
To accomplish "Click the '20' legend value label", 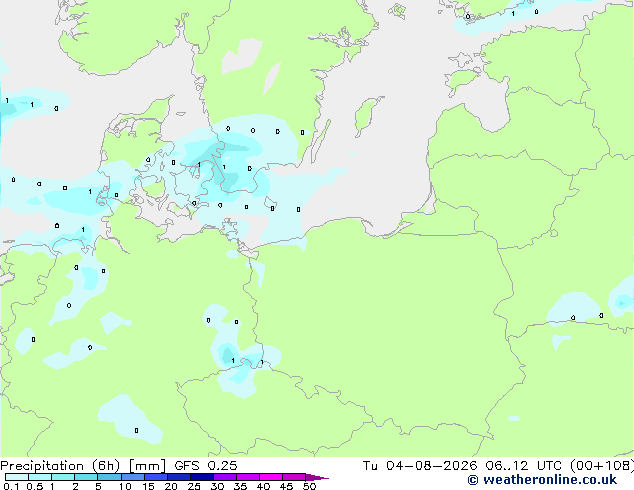I will [x=171, y=486].
